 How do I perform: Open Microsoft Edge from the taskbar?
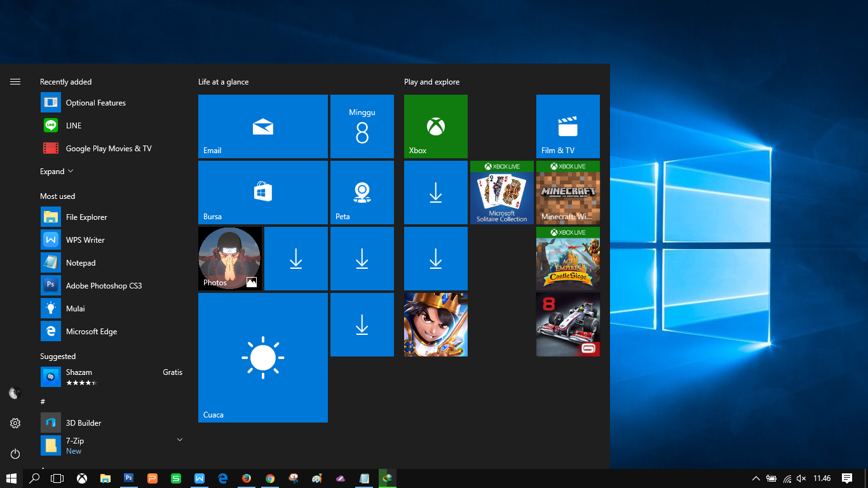click(223, 478)
